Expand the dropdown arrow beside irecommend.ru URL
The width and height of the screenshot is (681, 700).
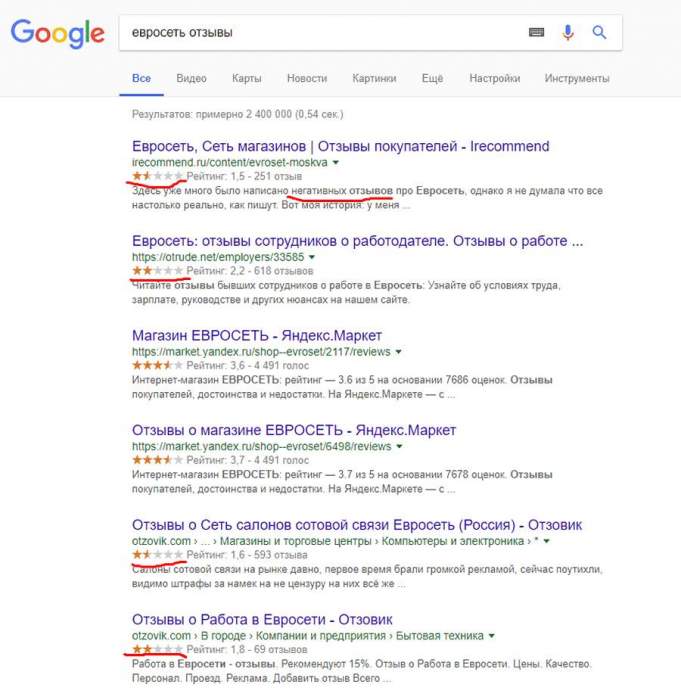point(336,162)
